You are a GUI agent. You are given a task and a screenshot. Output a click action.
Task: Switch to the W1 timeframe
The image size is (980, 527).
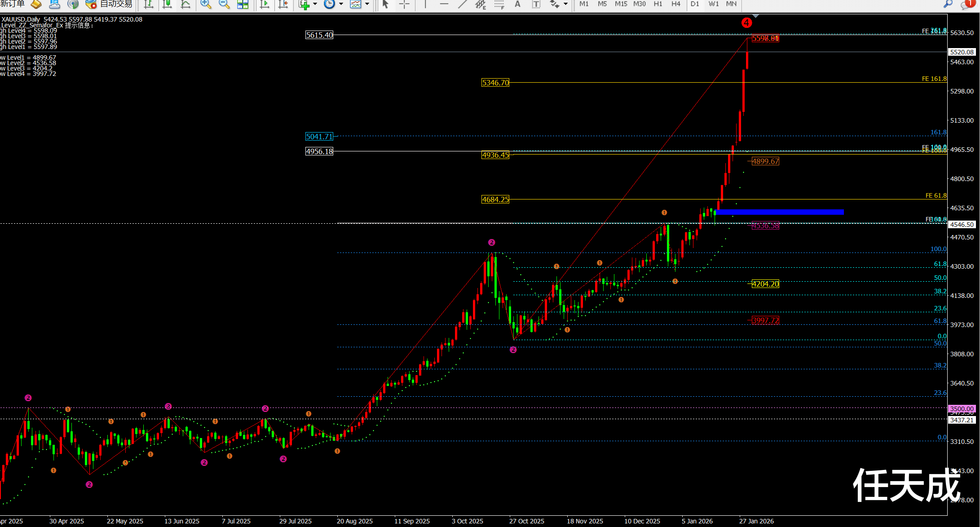(713, 4)
